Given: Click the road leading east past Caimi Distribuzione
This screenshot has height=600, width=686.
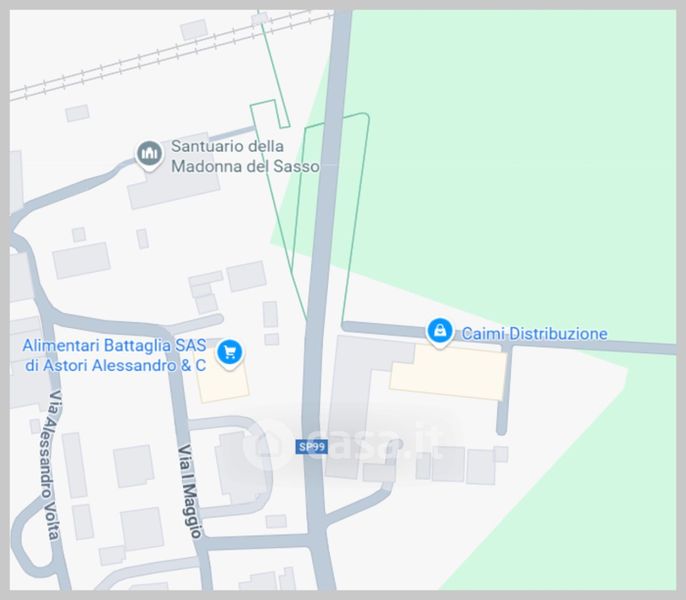Looking at the screenshot, I should click(508, 338).
